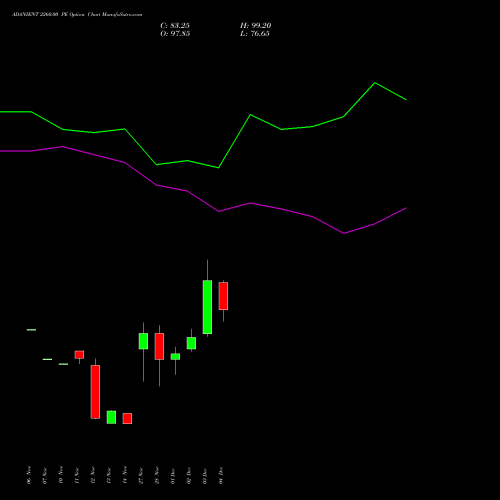This screenshot has width=500, height=500.
Task: Click the ADANIENT PE Option Chart title
Action: tap(77, 15)
